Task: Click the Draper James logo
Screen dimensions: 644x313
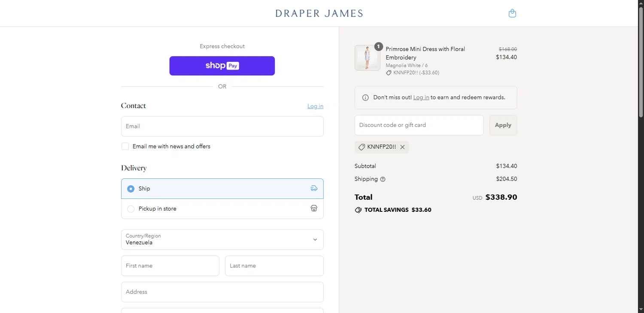Action: click(x=319, y=13)
